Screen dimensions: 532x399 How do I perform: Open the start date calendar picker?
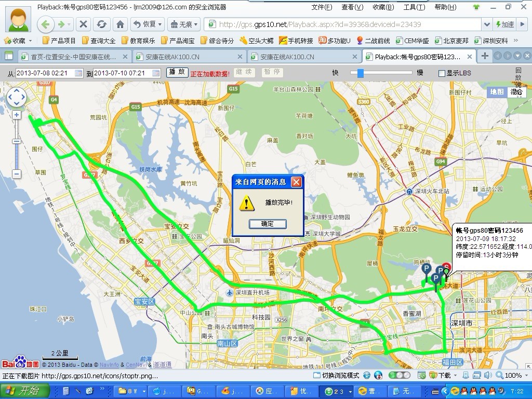click(78, 73)
